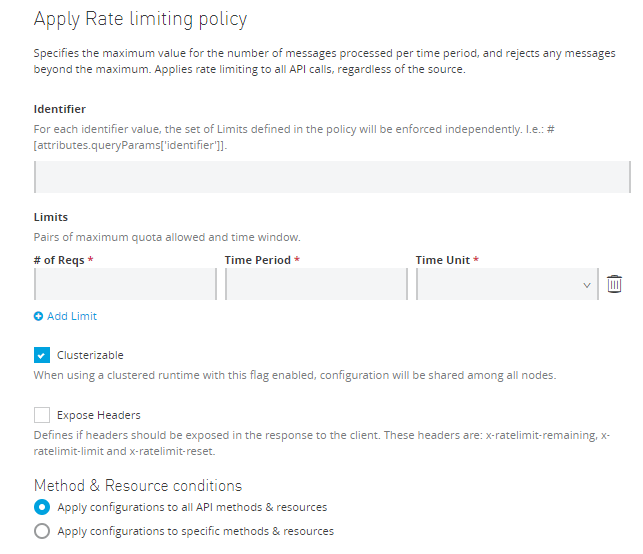Image resolution: width=643 pixels, height=554 pixels.
Task: Click the Limits section label
Action: (51, 217)
